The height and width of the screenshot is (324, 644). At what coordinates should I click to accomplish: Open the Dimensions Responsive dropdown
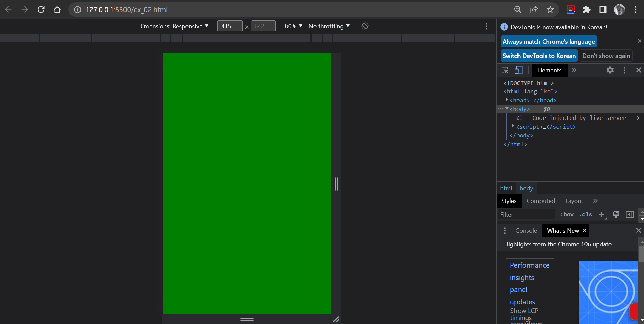pyautogui.click(x=173, y=26)
